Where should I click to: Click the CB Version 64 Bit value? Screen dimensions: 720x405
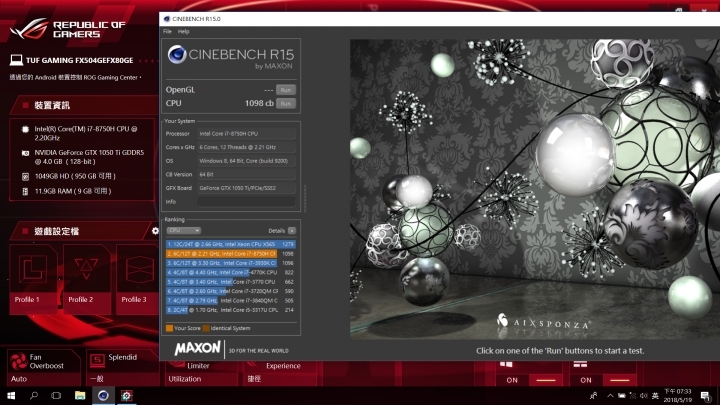pyautogui.click(x=247, y=174)
